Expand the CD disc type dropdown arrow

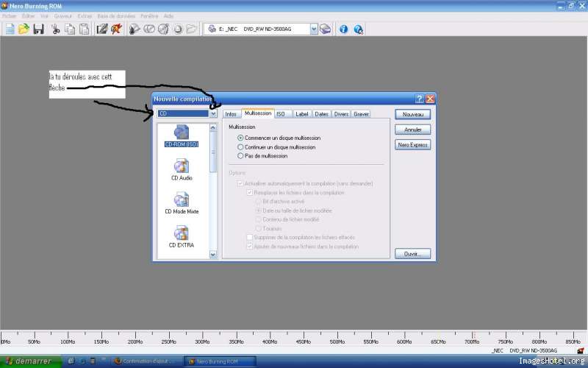pyautogui.click(x=213, y=113)
